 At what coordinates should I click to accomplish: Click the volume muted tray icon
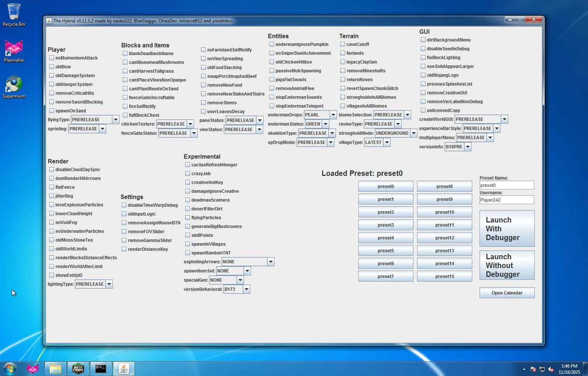point(551,369)
